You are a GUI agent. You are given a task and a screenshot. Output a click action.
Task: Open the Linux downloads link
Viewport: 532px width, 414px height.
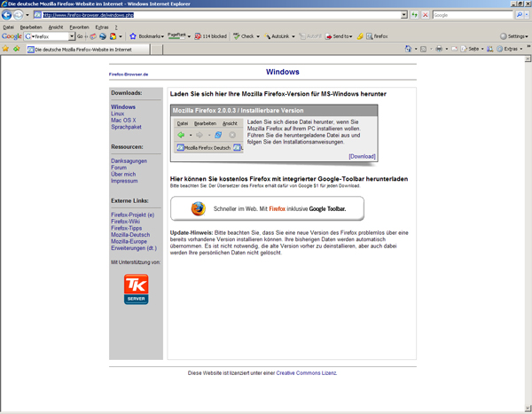118,113
